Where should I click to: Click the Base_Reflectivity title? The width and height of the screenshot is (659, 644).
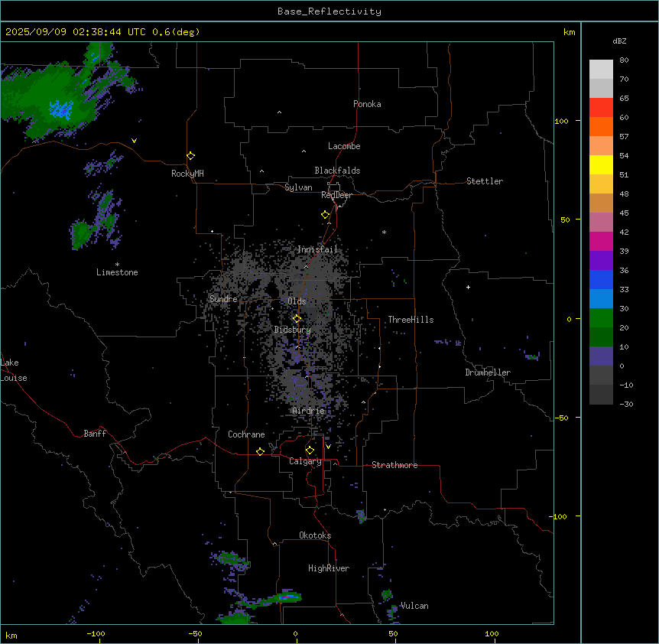point(329,11)
